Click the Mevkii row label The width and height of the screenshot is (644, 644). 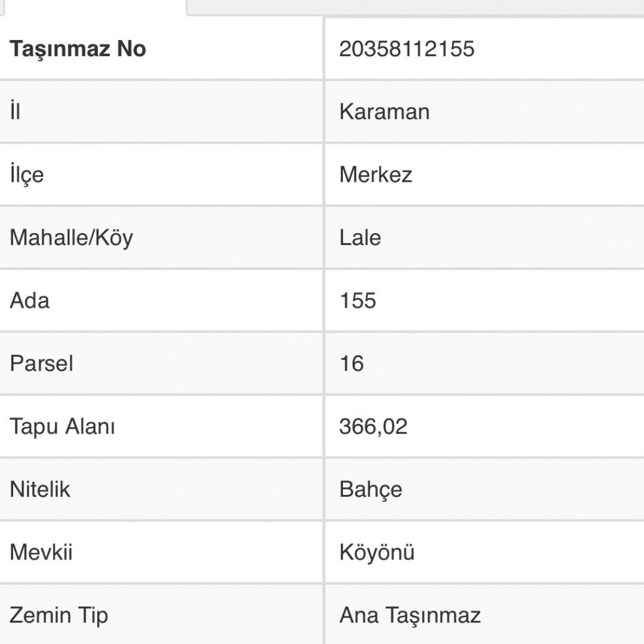click(41, 552)
